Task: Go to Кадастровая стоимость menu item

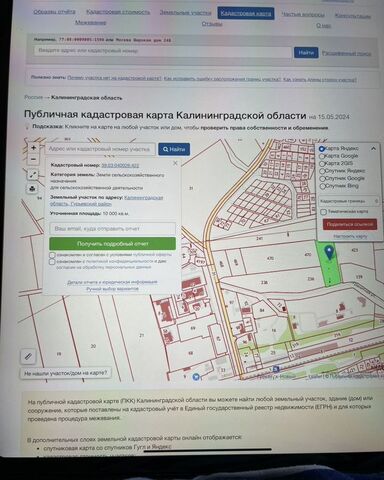Action: click(118, 12)
